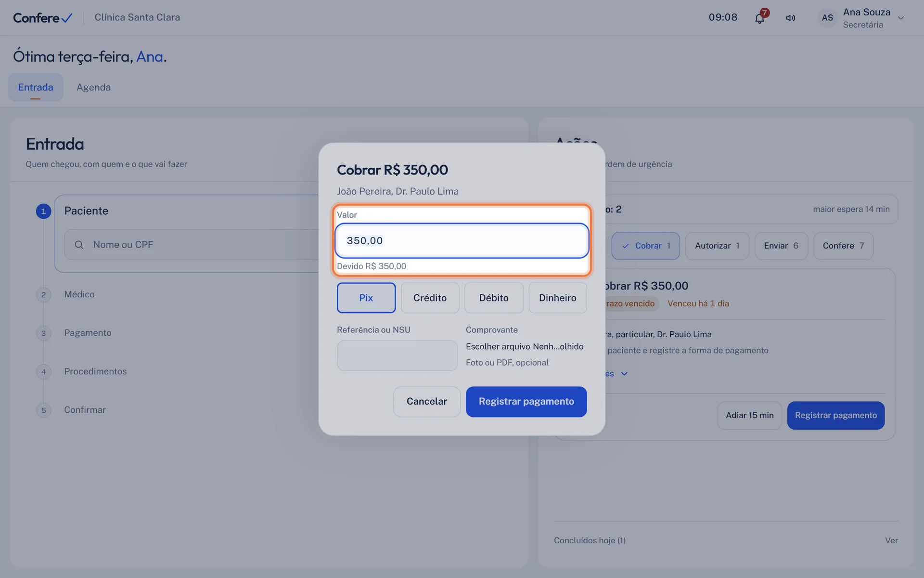The image size is (924, 578).
Task: Click the 09:08 clock
Action: click(x=723, y=17)
